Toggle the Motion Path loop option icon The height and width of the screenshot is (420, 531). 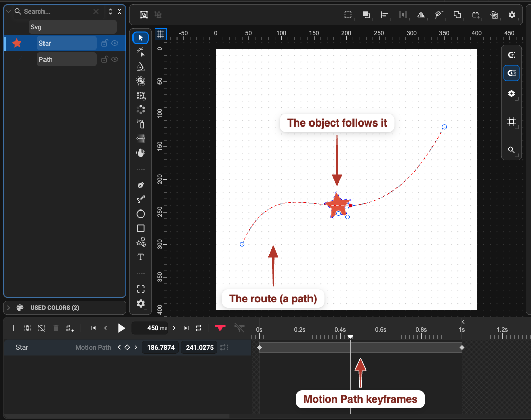pyautogui.click(x=224, y=347)
